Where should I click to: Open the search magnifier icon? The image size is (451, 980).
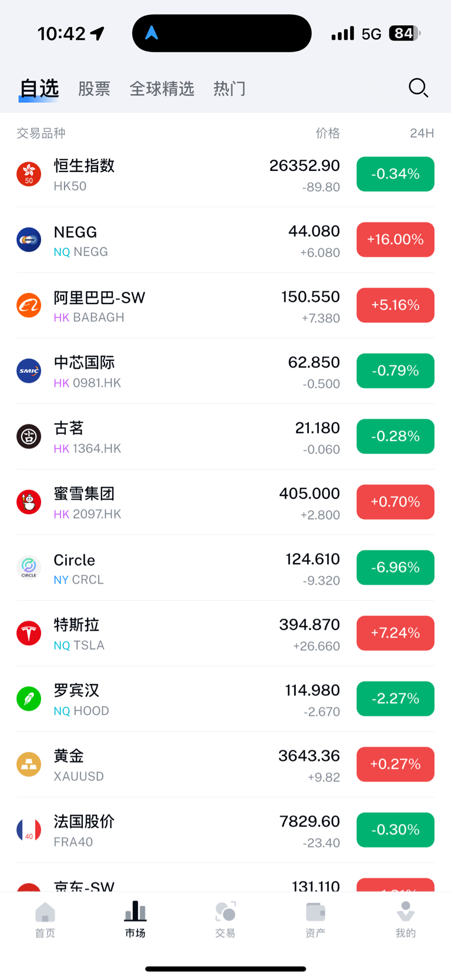[x=418, y=88]
